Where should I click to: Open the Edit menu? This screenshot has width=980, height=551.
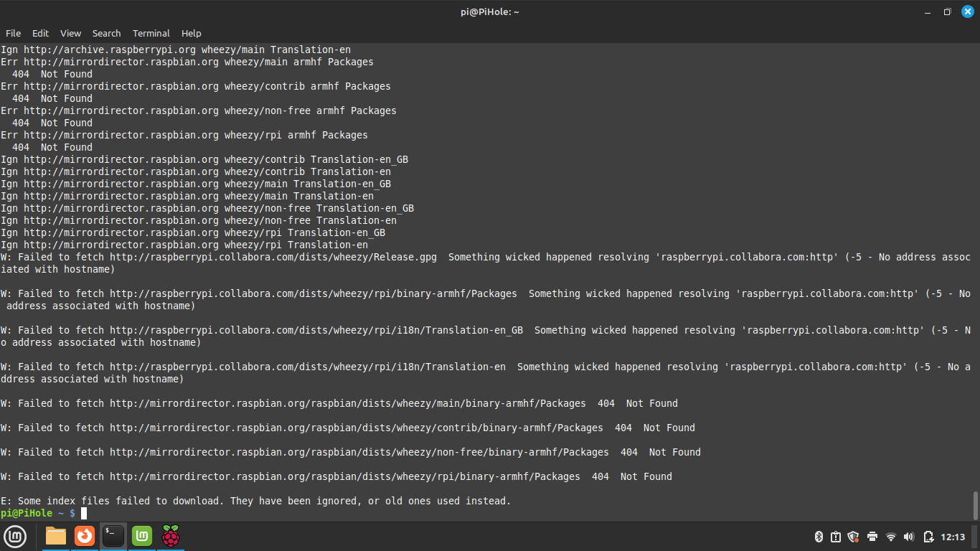(x=41, y=33)
